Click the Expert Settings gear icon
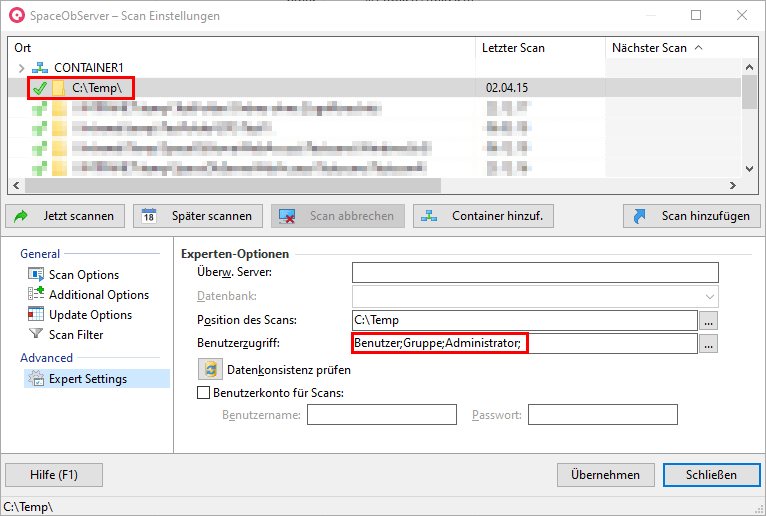This screenshot has height=516, width=766. coord(36,378)
